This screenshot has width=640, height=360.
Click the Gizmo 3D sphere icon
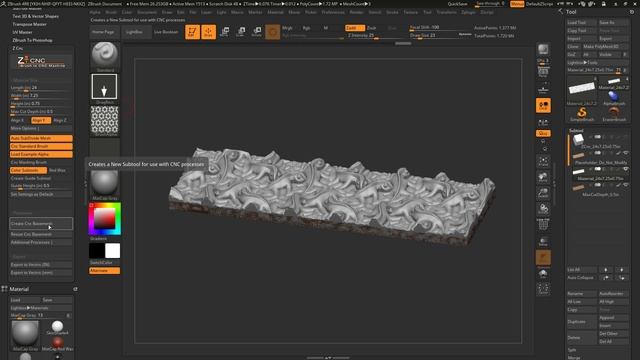(273, 32)
